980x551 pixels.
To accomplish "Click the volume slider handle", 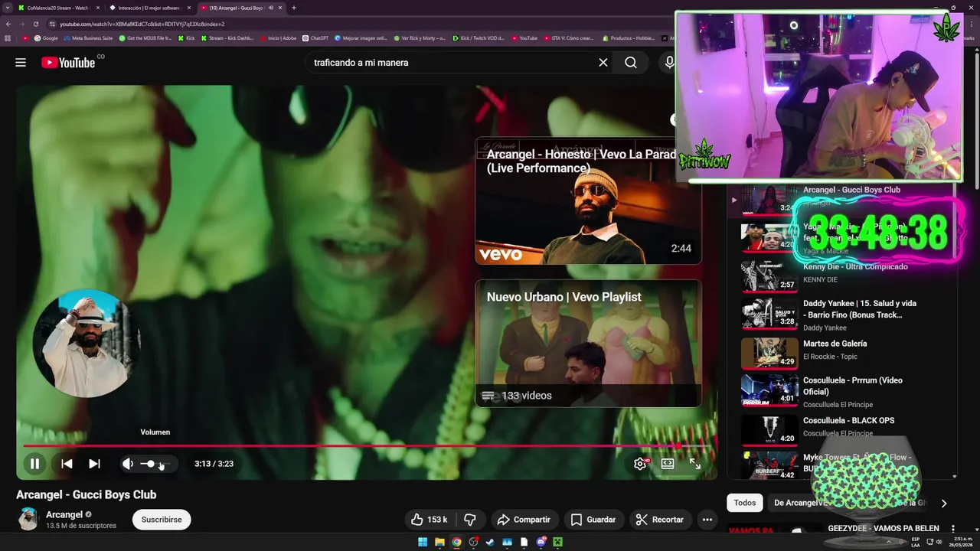I will coord(151,464).
